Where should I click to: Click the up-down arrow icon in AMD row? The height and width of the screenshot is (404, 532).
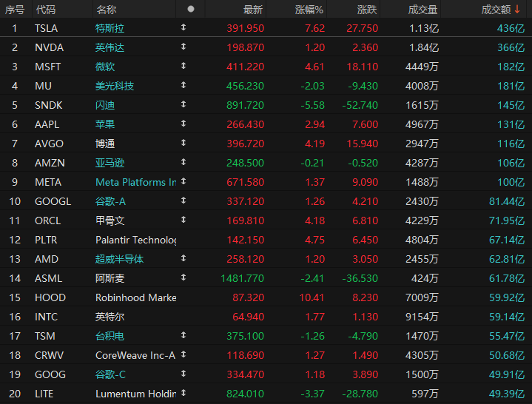(x=183, y=258)
